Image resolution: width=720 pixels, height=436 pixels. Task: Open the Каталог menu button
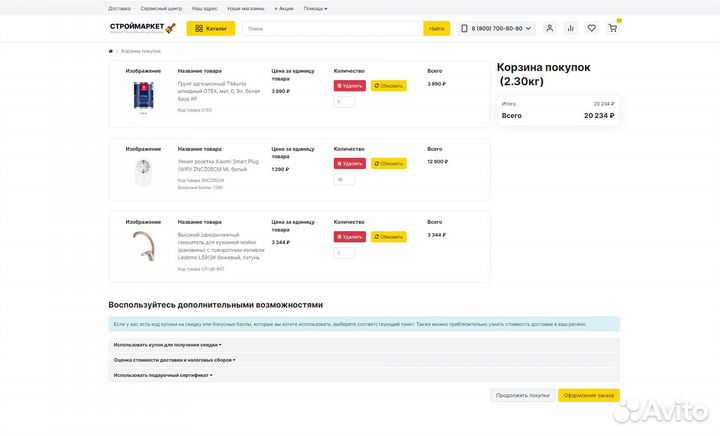[x=210, y=28]
